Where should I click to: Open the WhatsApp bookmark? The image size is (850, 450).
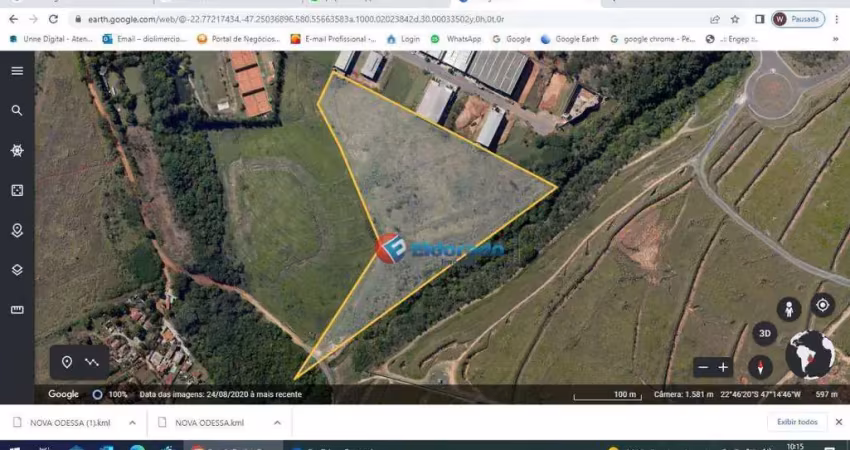pyautogui.click(x=456, y=39)
